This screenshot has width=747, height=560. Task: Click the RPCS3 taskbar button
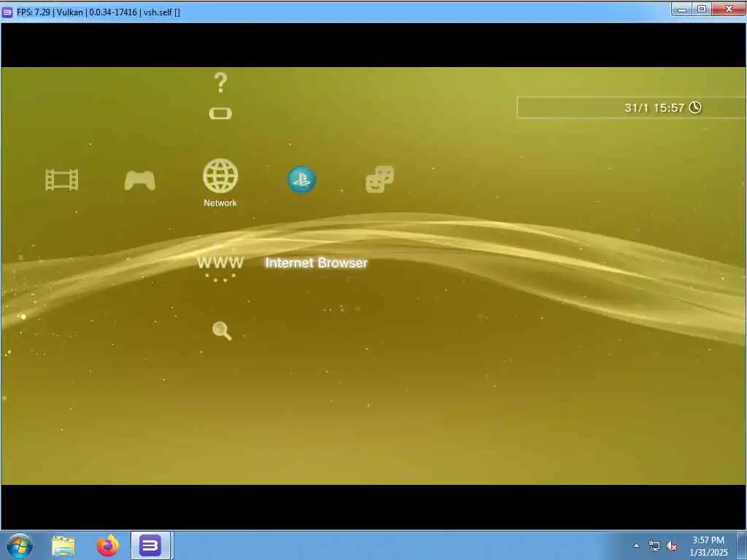point(150,545)
